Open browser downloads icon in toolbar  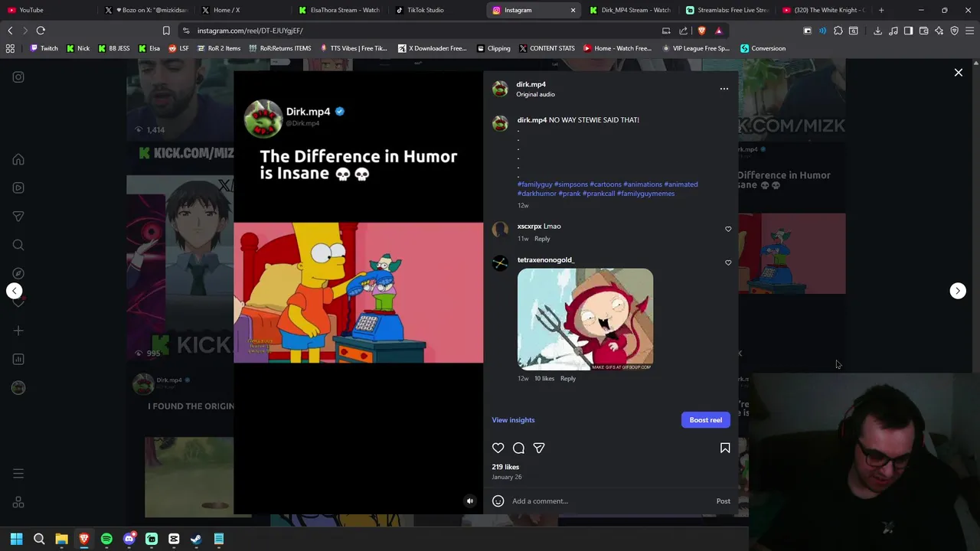(877, 31)
